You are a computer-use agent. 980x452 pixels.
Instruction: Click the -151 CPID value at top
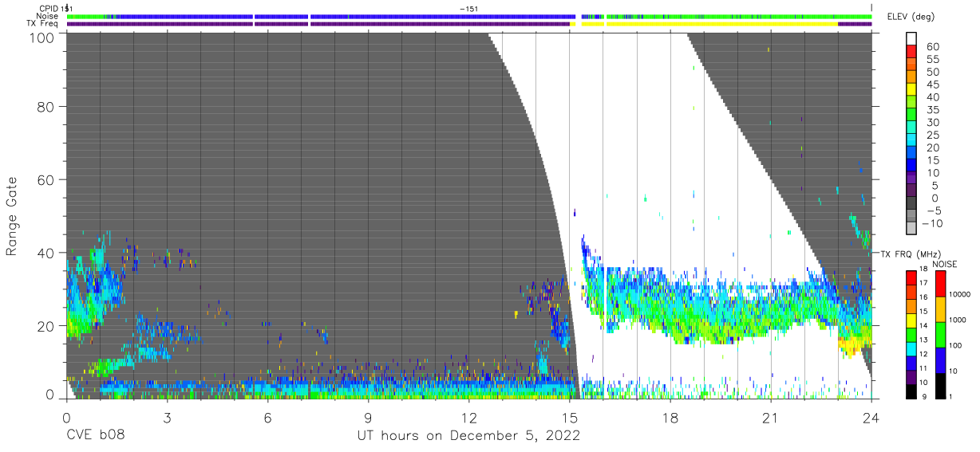coord(469,9)
